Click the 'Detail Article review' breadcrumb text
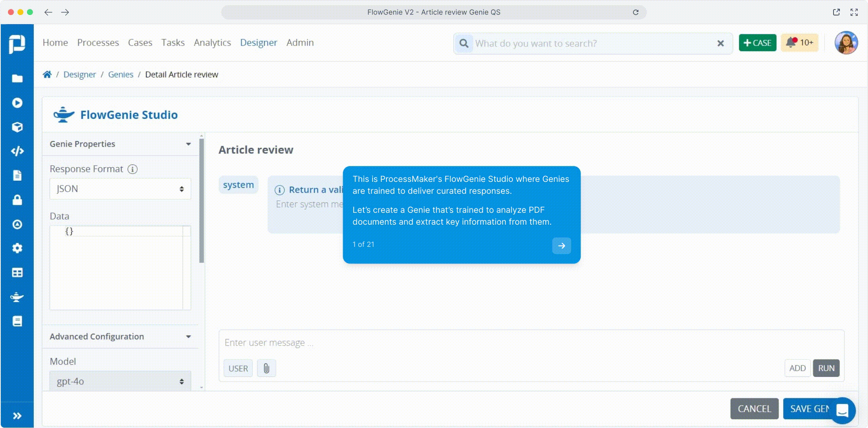This screenshot has width=868, height=428. tap(182, 75)
